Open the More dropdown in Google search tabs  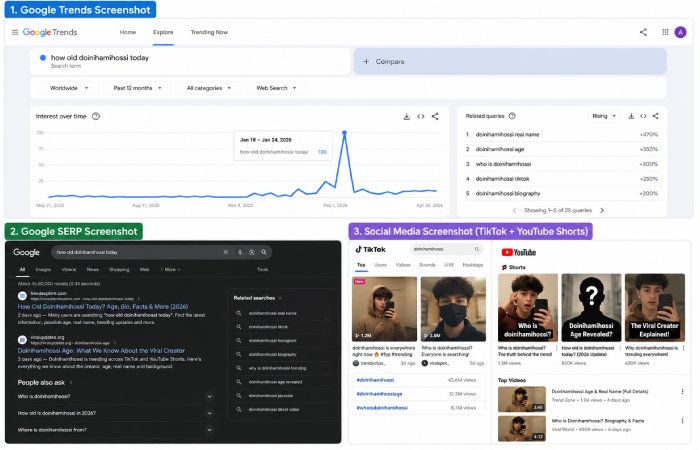pos(170,270)
